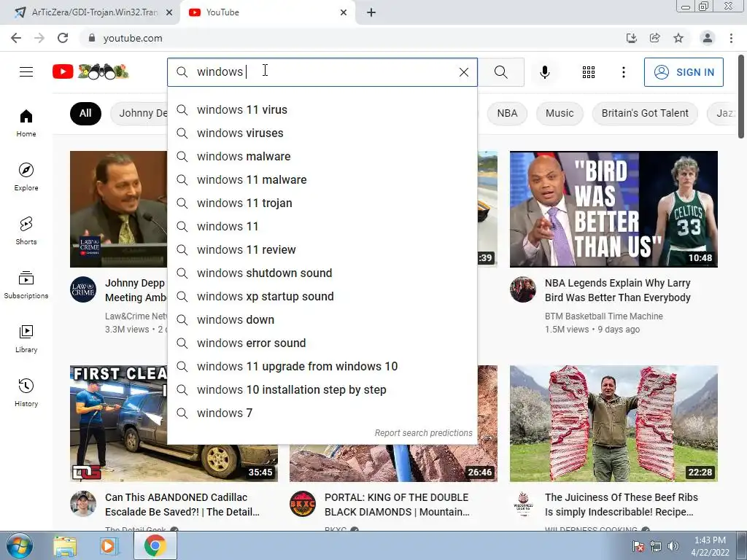
Task: Select the Music filter chip
Action: point(560,113)
